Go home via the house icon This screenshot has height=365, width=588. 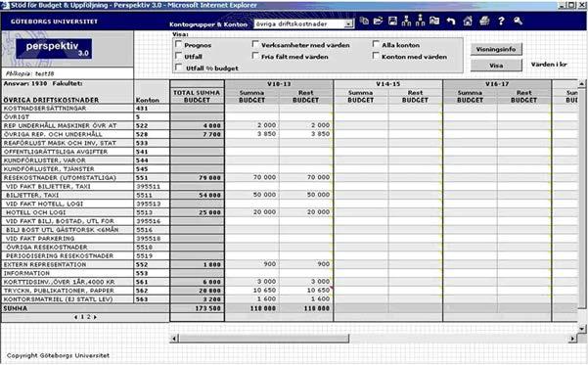[x=468, y=21]
